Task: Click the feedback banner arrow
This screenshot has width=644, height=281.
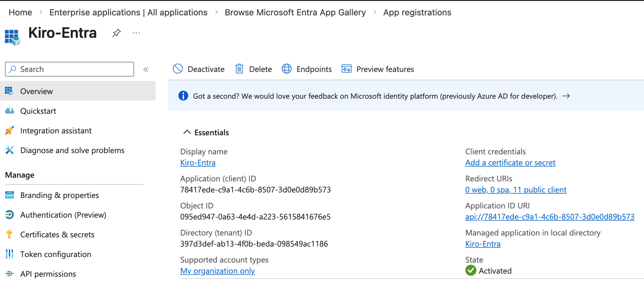Action: click(x=566, y=96)
